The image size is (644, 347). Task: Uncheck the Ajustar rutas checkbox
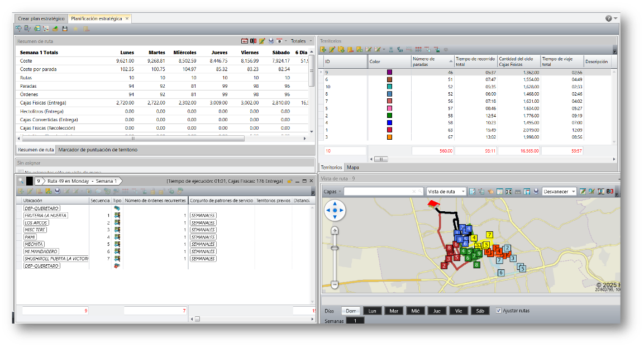(499, 311)
